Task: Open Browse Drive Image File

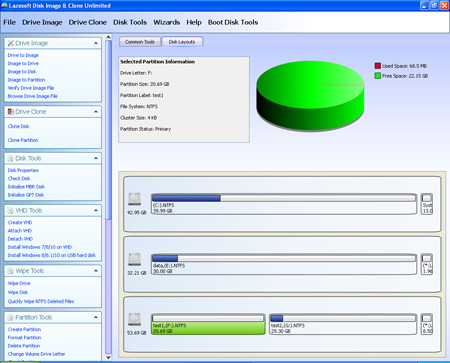Action: tap(33, 96)
